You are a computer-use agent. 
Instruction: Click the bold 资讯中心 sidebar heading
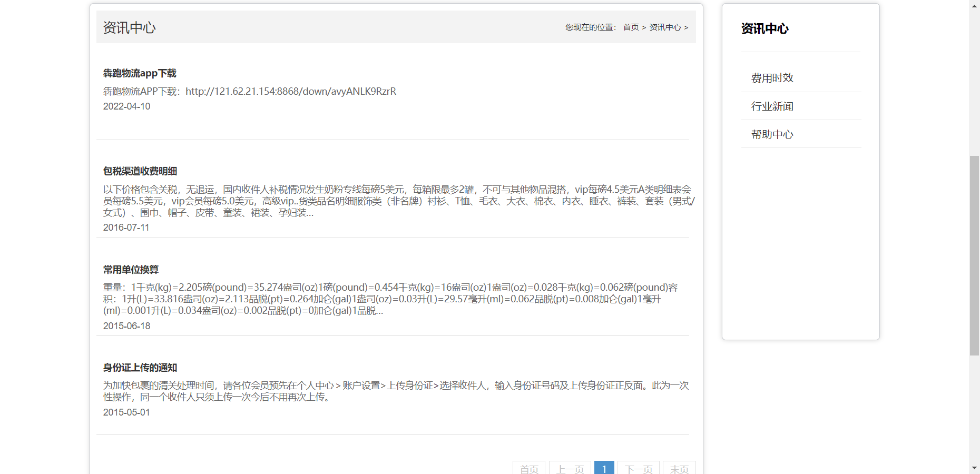(765, 29)
